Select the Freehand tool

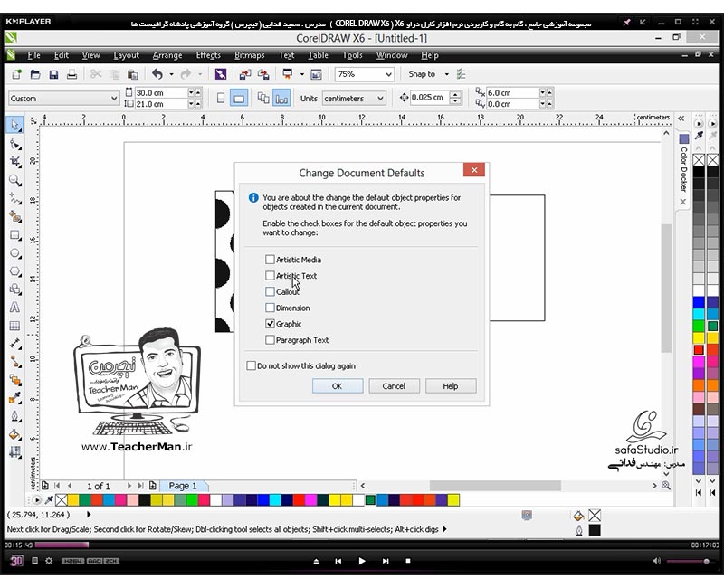(x=15, y=198)
